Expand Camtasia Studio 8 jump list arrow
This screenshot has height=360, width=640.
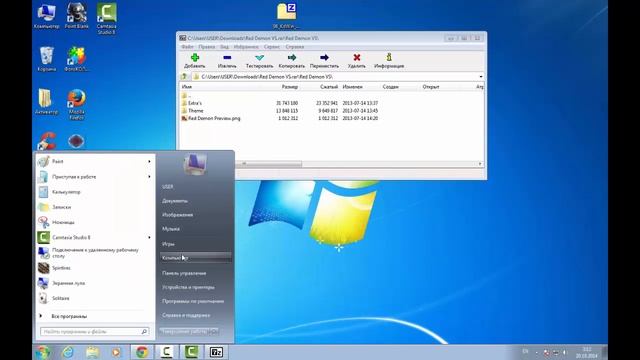[149, 237]
